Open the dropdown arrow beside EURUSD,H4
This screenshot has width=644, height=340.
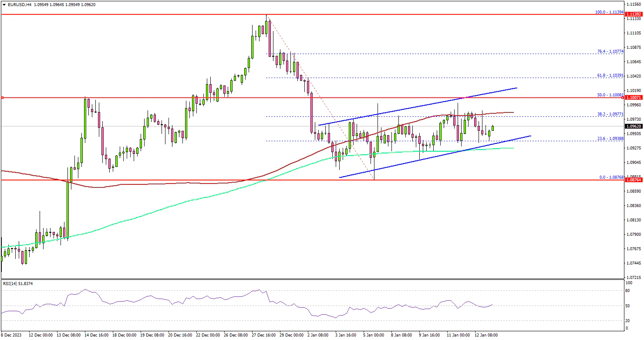click(4, 4)
